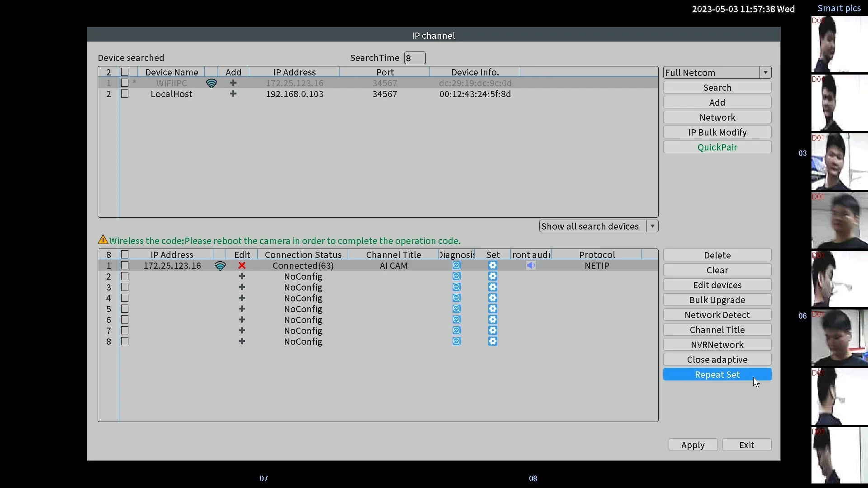Viewport: 868px width, 488px height.
Task: Open the Show all search devices dropdown
Action: click(652, 226)
